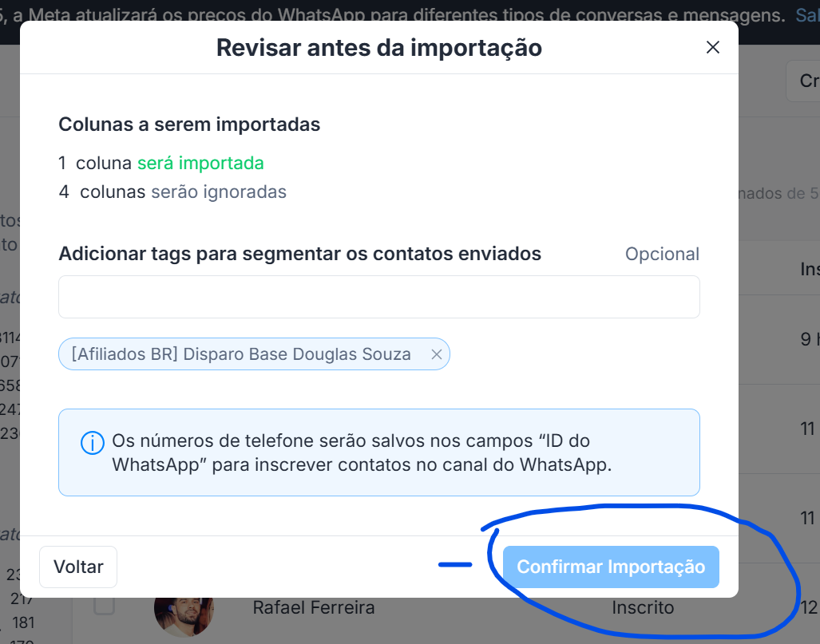Image resolution: width=820 pixels, height=644 pixels.
Task: Click the green será importada text
Action: point(201,163)
